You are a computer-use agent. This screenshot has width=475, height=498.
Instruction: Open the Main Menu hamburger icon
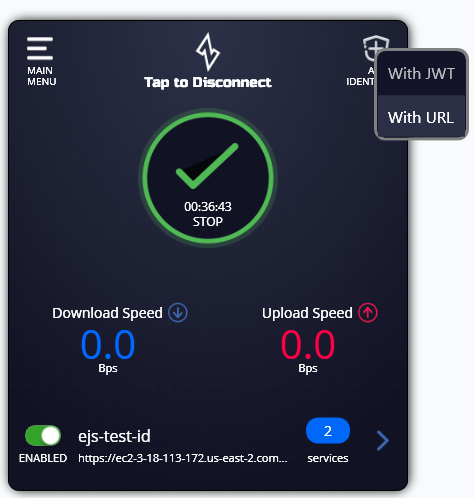(40, 48)
